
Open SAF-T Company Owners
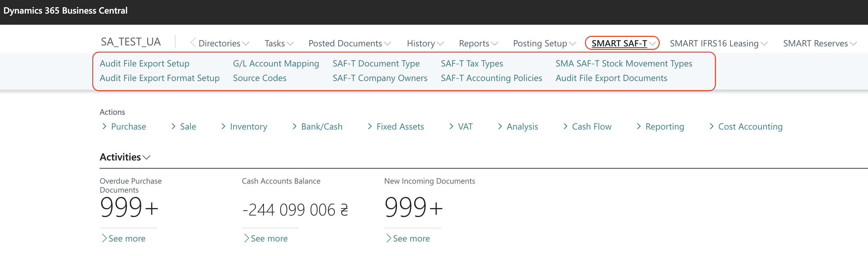coord(380,78)
